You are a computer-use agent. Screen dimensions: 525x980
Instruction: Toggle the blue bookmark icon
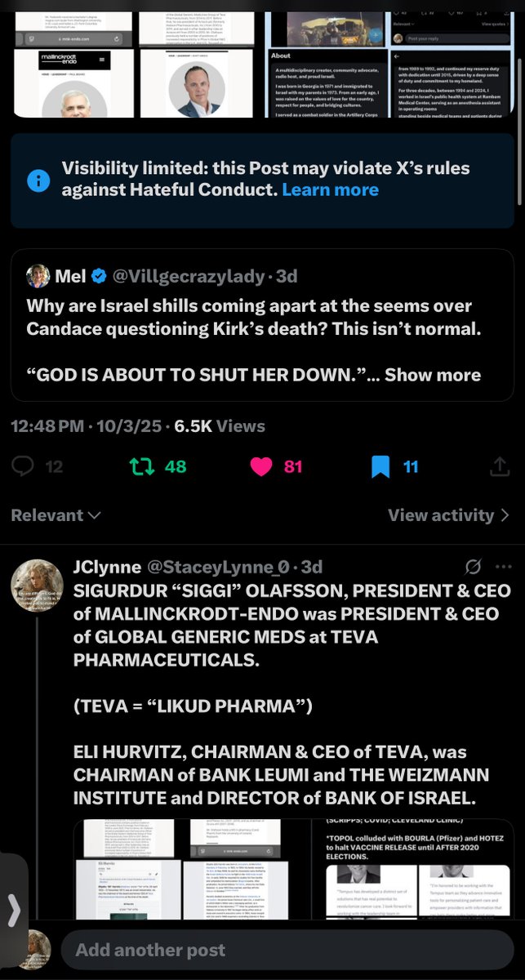(380, 466)
